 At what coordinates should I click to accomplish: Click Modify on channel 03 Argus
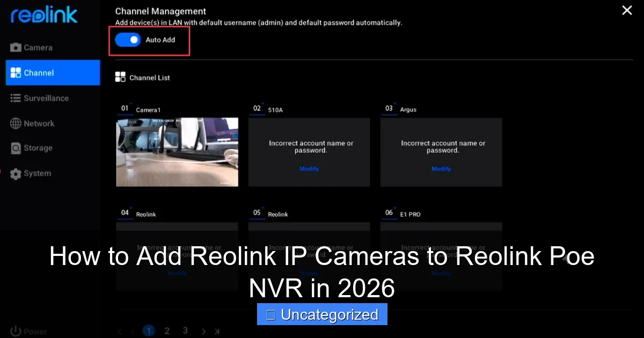coord(441,168)
